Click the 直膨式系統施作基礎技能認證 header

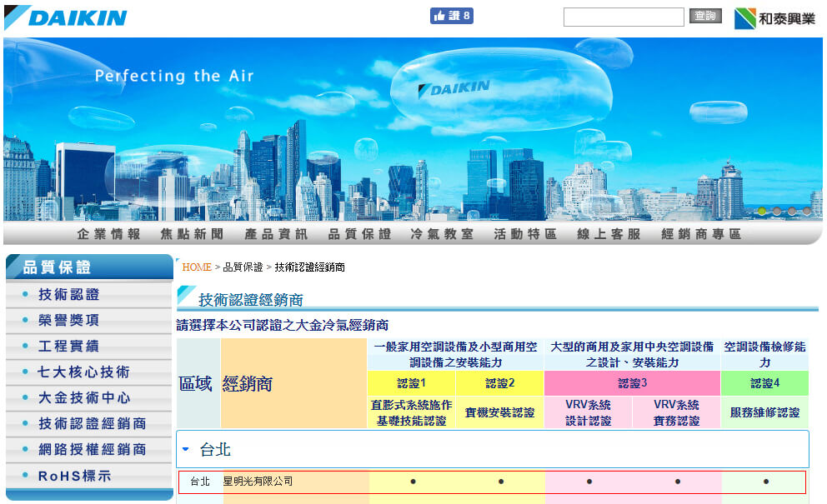point(411,413)
